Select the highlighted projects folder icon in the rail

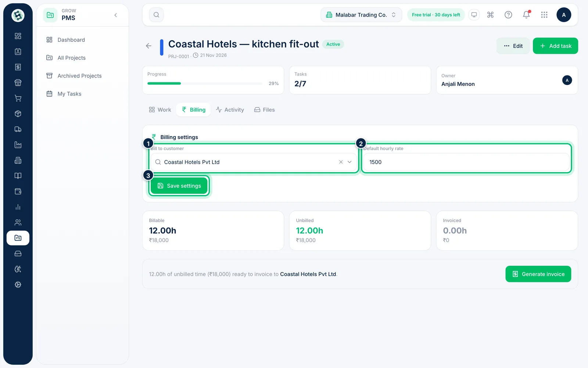click(18, 238)
